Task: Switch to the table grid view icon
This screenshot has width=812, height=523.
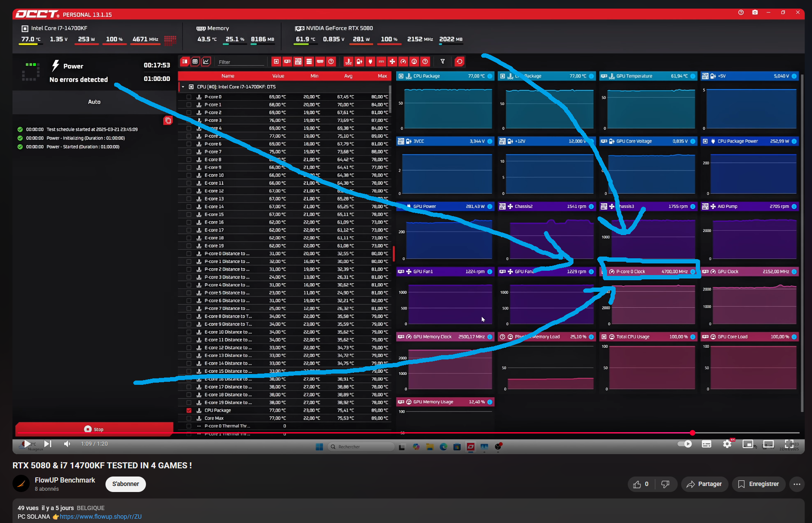Action: tap(195, 62)
